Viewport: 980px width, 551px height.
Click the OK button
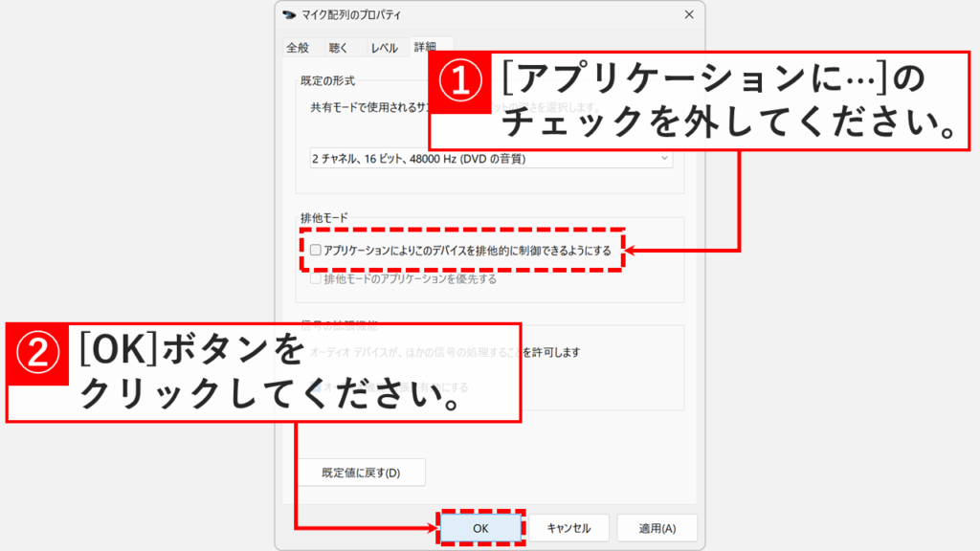pos(480,527)
